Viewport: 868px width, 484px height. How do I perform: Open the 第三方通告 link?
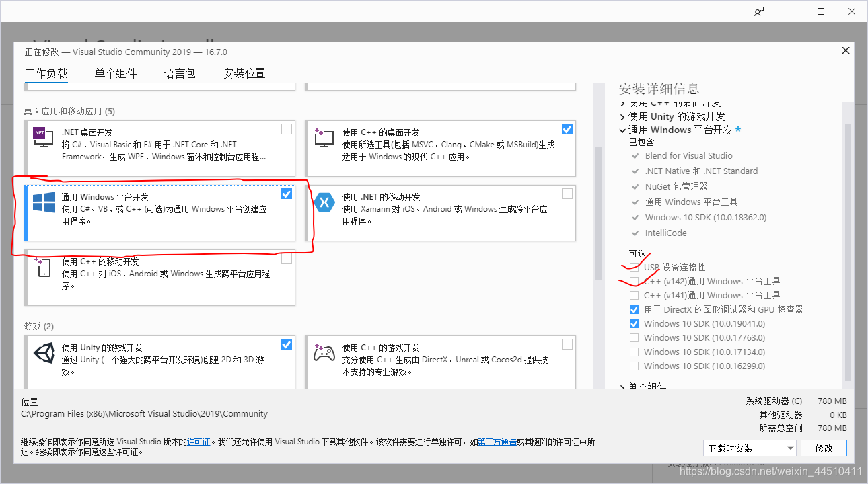tap(497, 442)
